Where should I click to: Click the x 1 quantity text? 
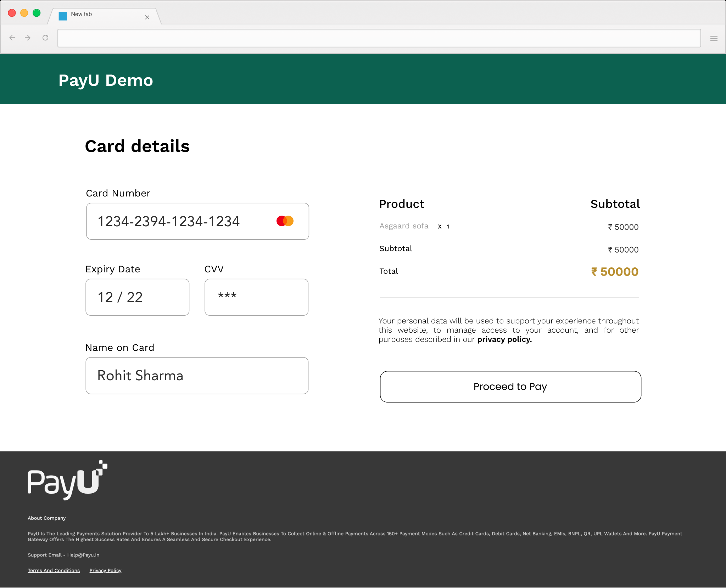[x=444, y=227]
